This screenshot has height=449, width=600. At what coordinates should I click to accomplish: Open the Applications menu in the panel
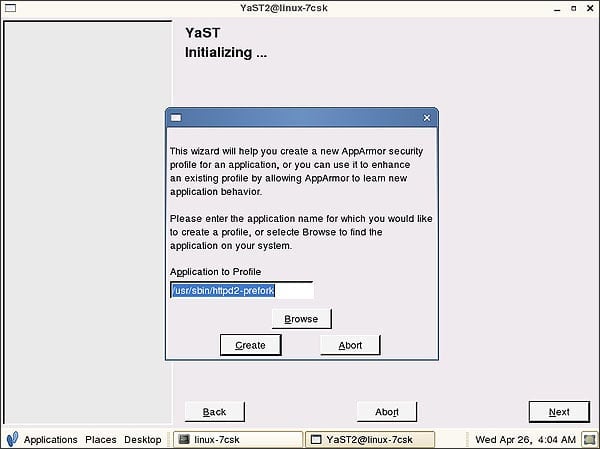point(51,439)
